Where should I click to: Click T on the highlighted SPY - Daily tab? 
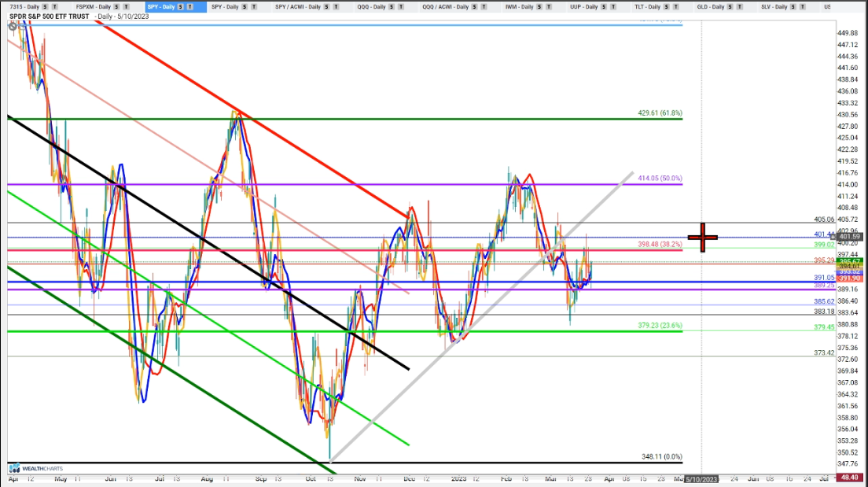[190, 6]
